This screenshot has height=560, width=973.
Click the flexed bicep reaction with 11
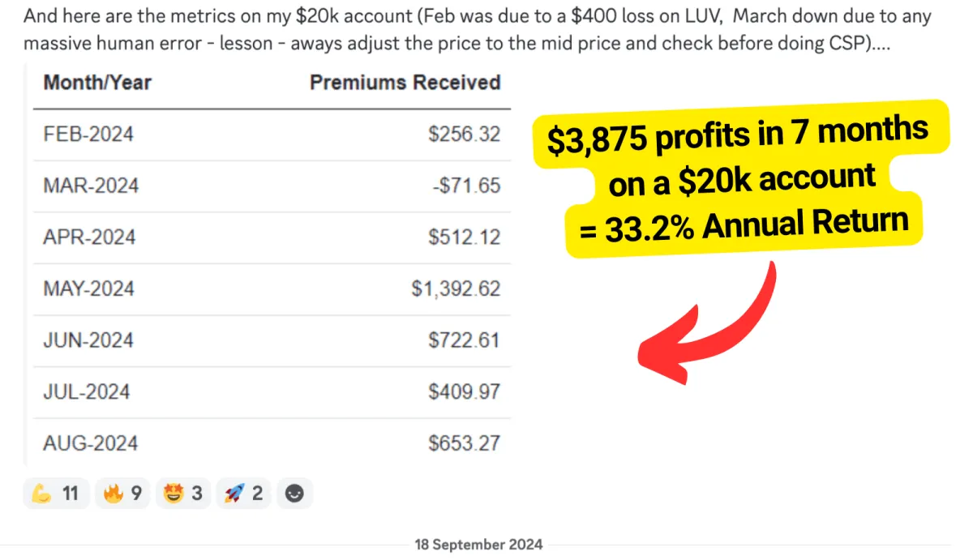(x=56, y=493)
